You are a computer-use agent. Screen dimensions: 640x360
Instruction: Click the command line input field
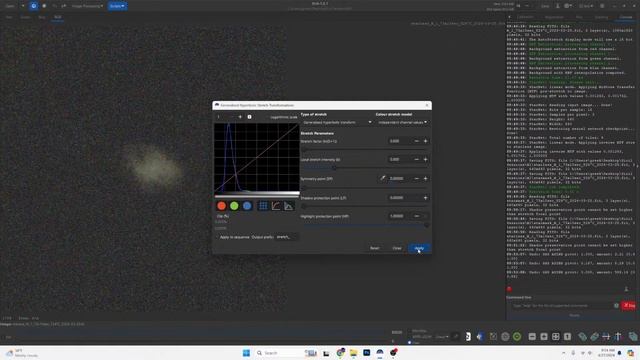point(562,305)
